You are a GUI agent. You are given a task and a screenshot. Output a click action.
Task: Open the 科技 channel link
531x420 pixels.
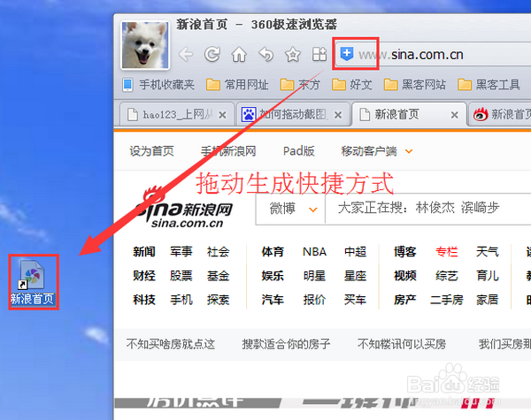(144, 300)
